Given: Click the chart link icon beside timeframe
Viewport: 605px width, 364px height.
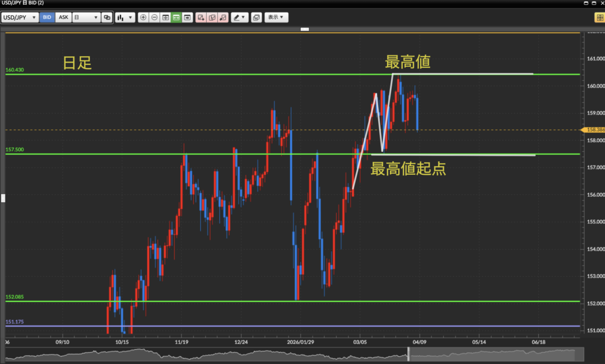Looking at the screenshot, I should click(106, 18).
